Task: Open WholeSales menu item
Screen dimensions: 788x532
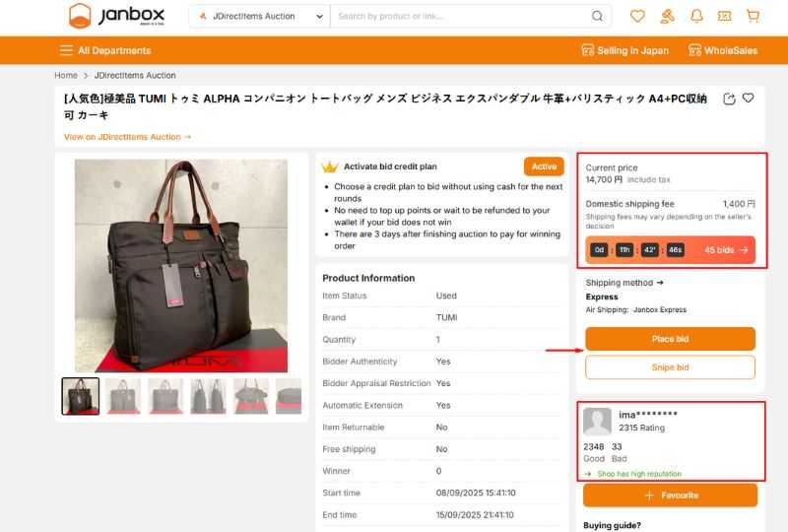Action: click(722, 50)
